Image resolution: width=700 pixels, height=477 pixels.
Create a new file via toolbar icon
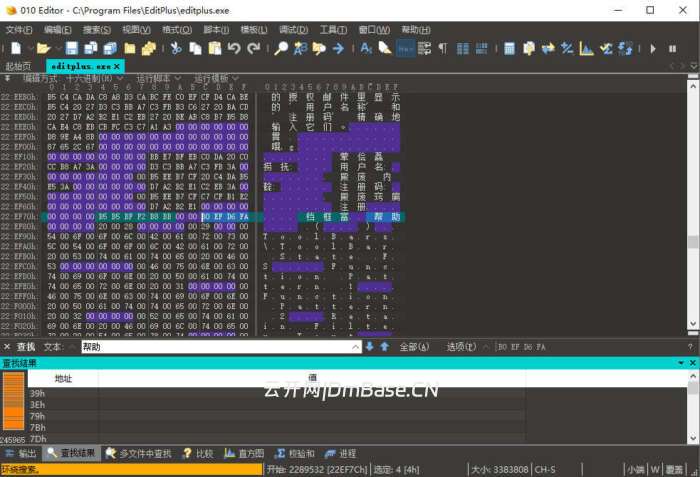pos(16,48)
